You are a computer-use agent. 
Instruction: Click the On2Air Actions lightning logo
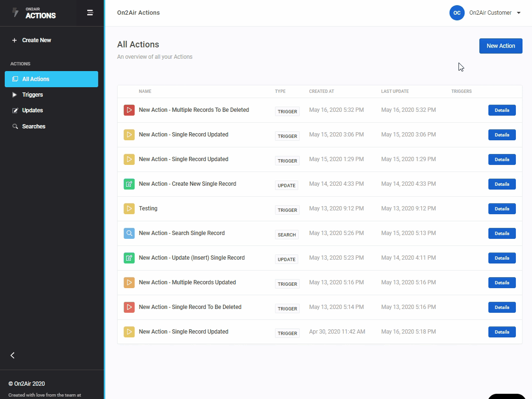tap(16, 13)
